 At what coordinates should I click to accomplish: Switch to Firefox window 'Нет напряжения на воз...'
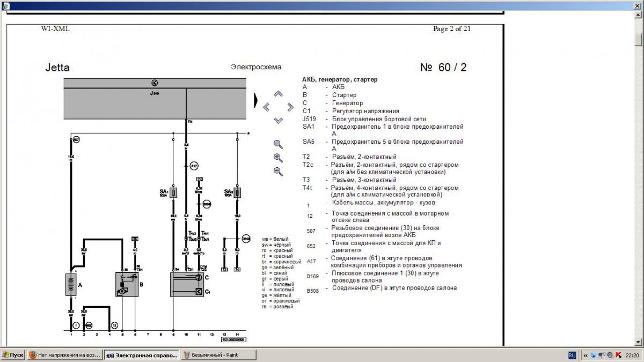[64, 355]
